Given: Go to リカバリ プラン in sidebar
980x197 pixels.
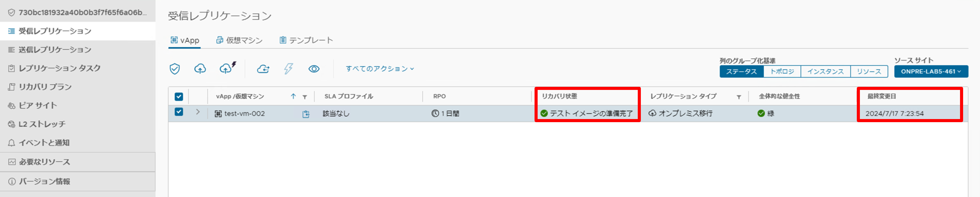Looking at the screenshot, I should coord(45,87).
